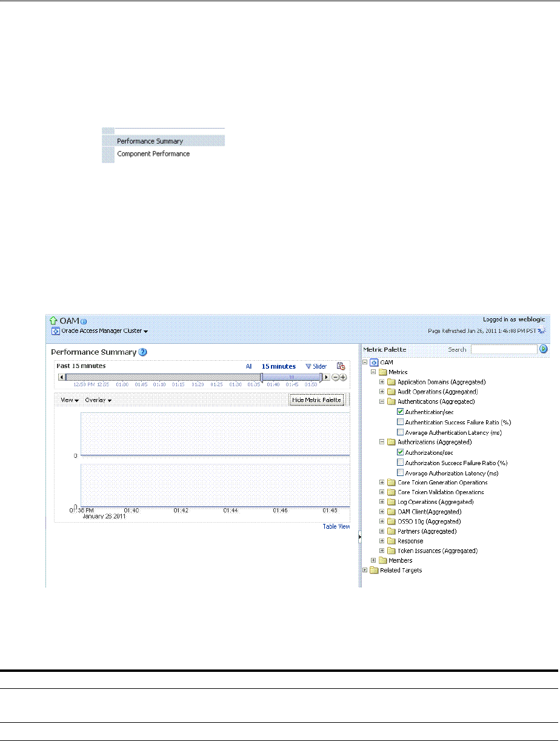This screenshot has height=741, width=560.
Task: Expand Core Token Validation Operations node
Action: pyautogui.click(x=382, y=492)
